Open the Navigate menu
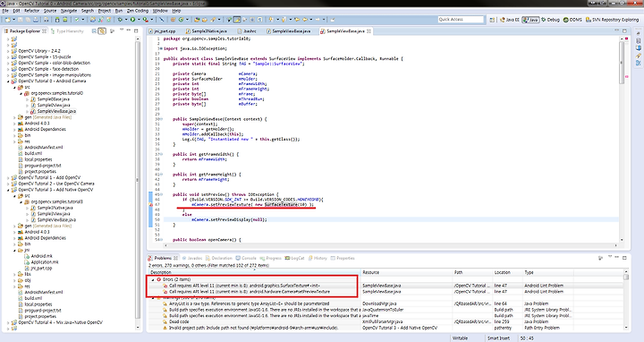644x342 pixels. (69, 11)
